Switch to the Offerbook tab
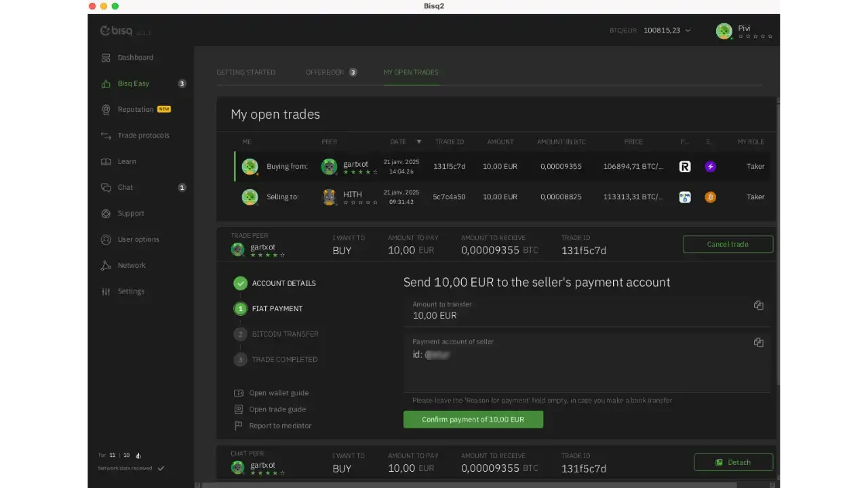868x488 pixels. point(325,73)
